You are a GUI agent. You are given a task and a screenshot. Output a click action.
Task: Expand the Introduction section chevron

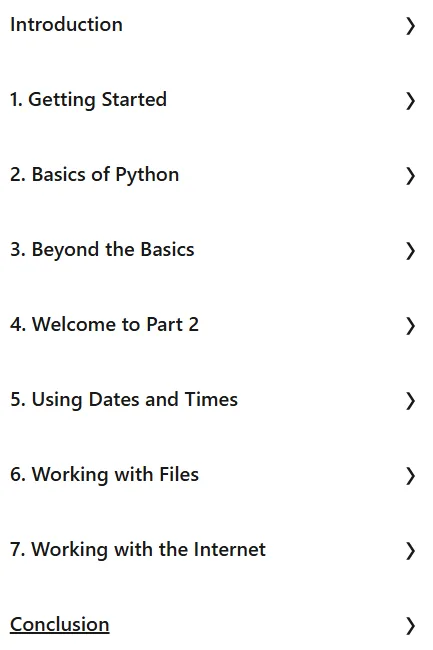(410, 26)
